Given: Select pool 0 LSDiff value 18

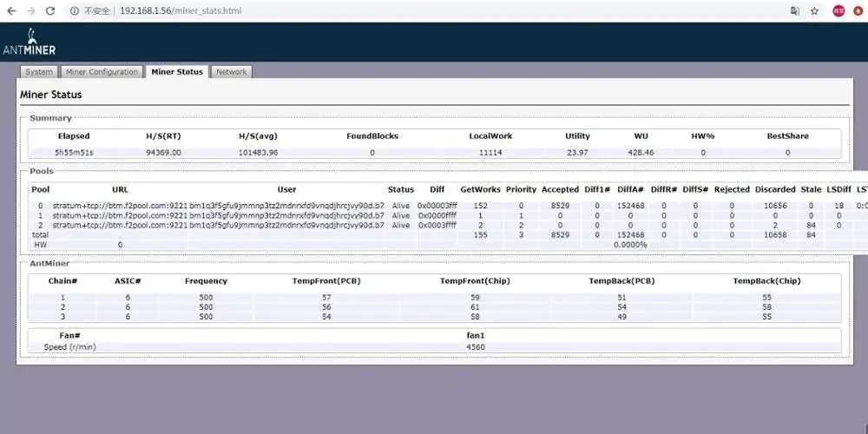Looking at the screenshot, I should click(x=839, y=206).
